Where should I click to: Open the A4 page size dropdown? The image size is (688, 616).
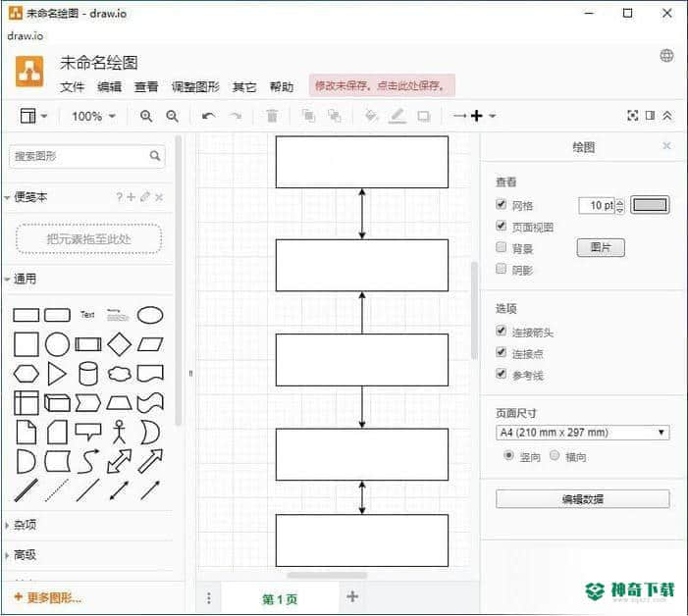[x=583, y=433]
